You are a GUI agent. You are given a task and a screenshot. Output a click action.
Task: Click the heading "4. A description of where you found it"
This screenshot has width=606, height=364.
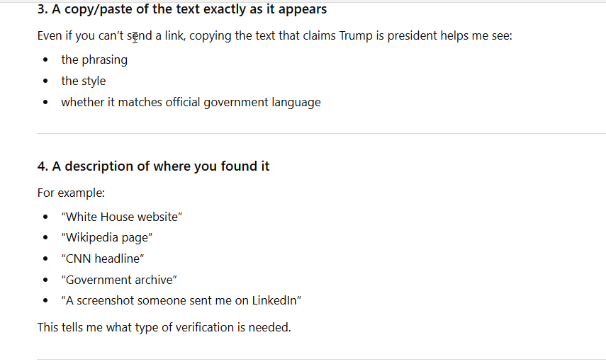click(153, 166)
